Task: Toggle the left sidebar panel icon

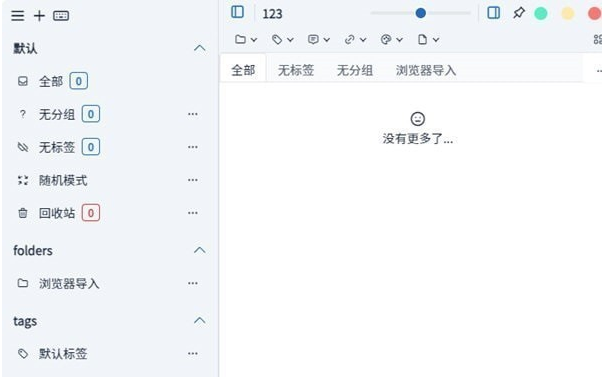Action: click(237, 12)
